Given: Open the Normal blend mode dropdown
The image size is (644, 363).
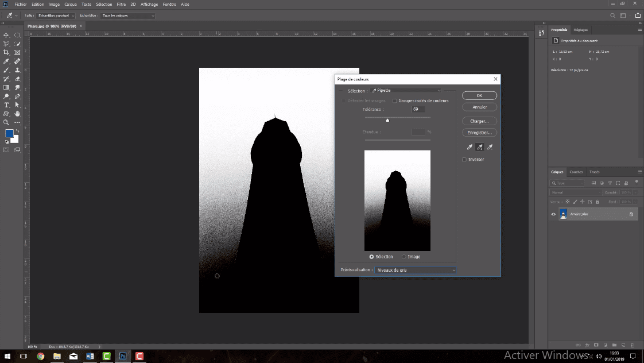Looking at the screenshot, I should coord(576,192).
